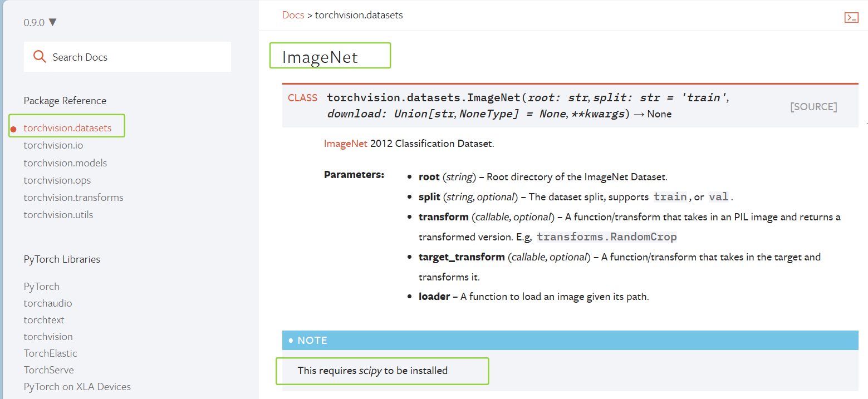This screenshot has width=868, height=399.
Task: Click the 'root' parameter name
Action: (x=429, y=177)
